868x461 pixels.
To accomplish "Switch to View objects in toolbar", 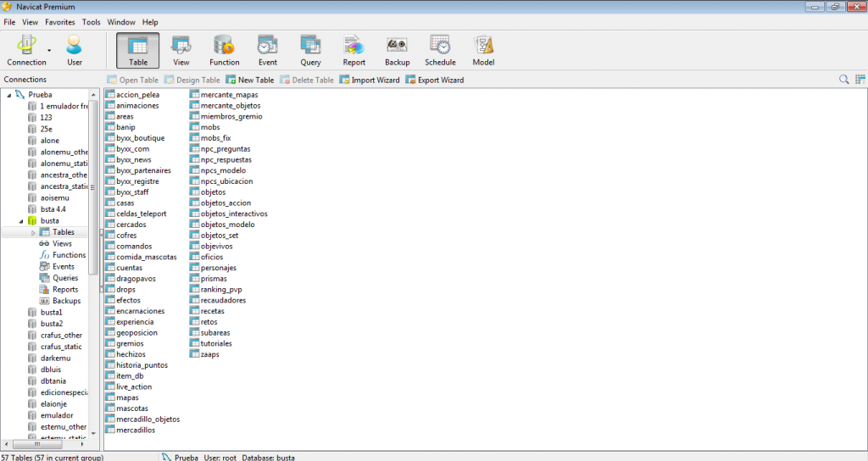I will coord(181,50).
